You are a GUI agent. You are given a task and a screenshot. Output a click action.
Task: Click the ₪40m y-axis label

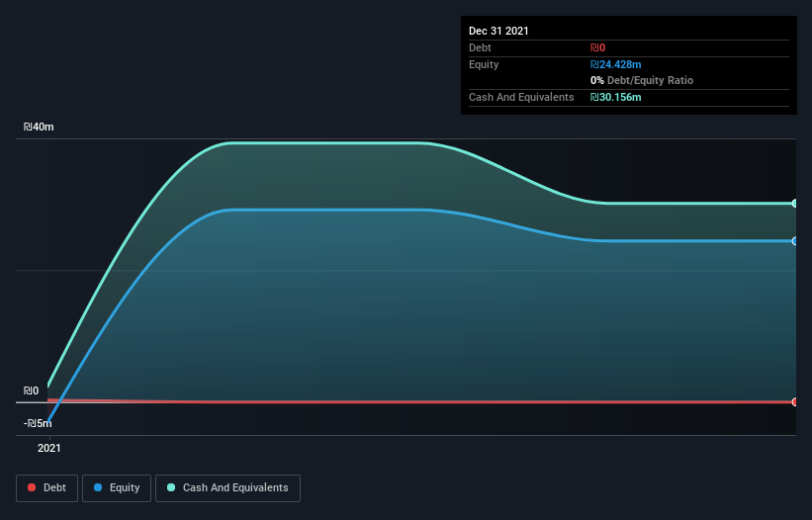pyautogui.click(x=39, y=127)
